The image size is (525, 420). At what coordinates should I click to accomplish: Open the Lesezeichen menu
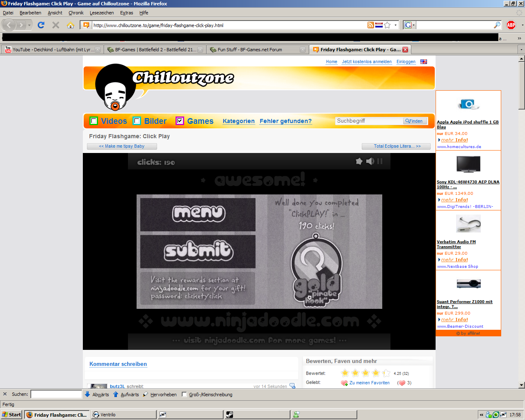[x=102, y=13]
